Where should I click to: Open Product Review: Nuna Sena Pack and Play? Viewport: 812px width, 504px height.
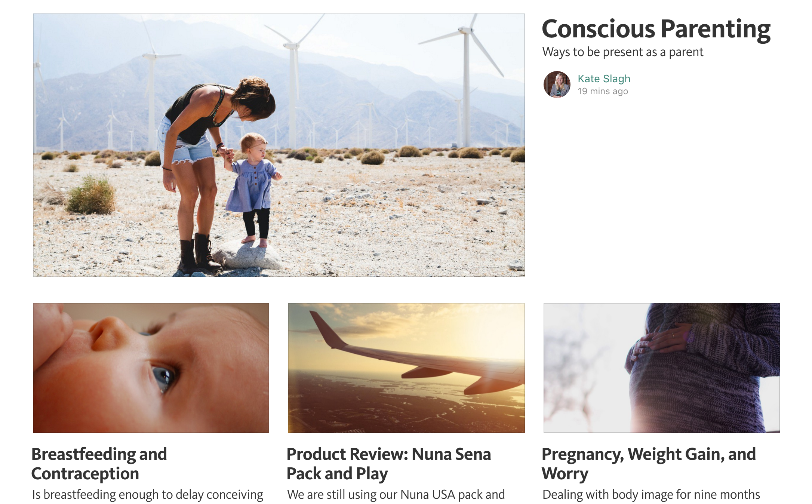click(389, 464)
